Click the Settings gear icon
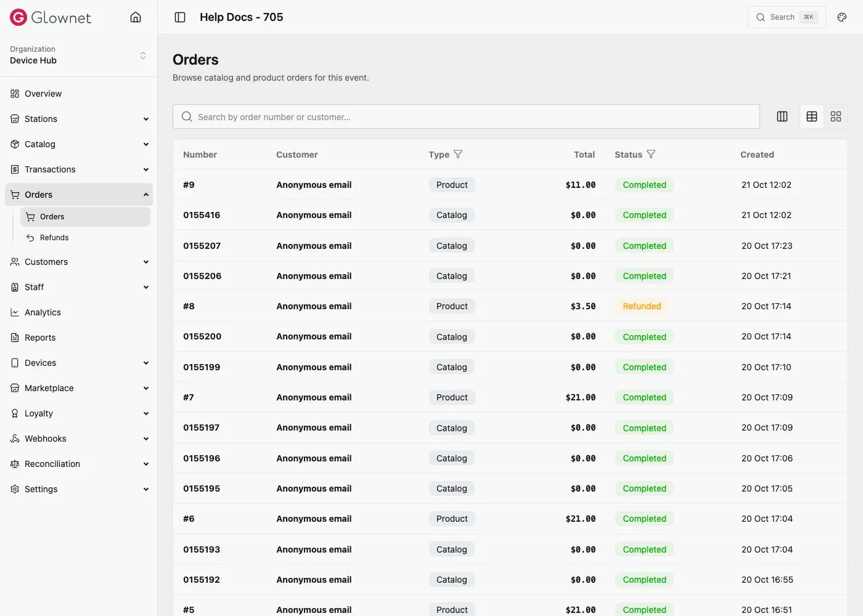 (15, 489)
